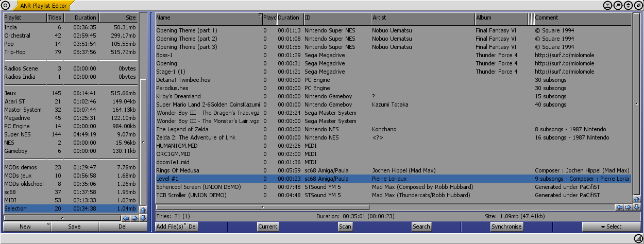Viewport: 644px width, 244px height.
Task: Click the titles list vertical scrollbar
Action: [637, 104]
